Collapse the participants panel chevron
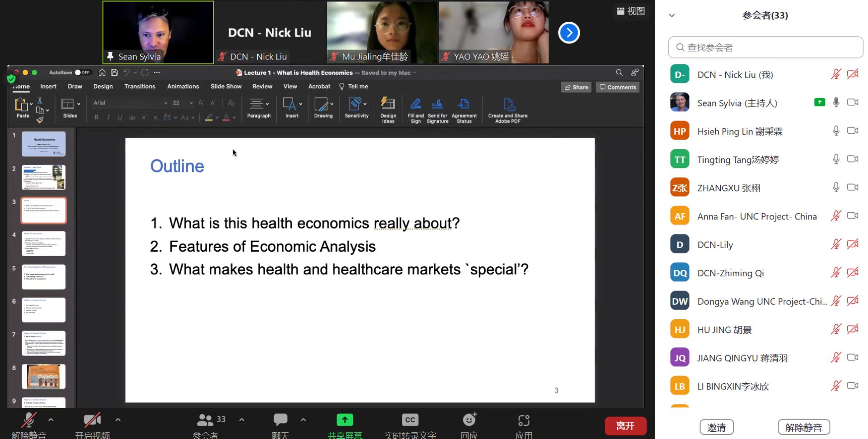 [x=672, y=15]
